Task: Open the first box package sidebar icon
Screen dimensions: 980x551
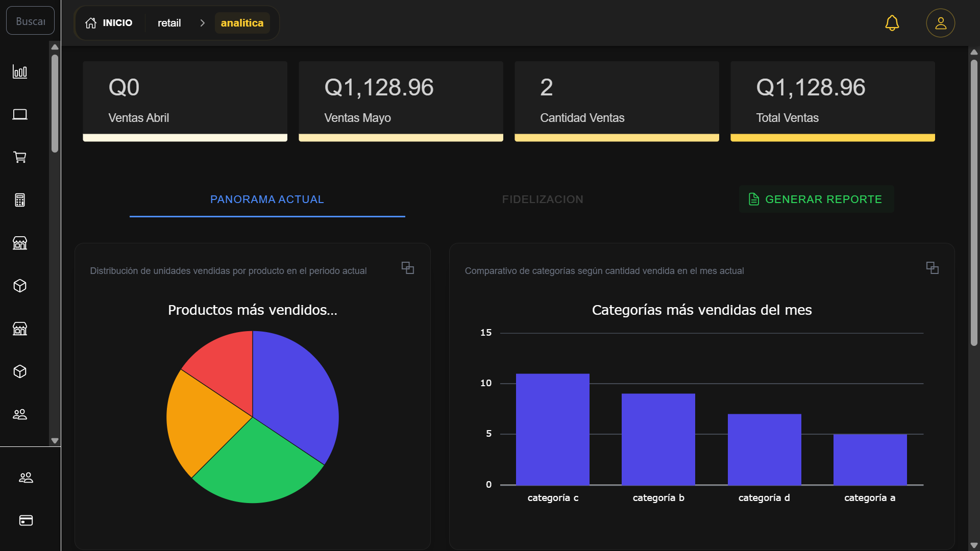Action: click(x=20, y=286)
